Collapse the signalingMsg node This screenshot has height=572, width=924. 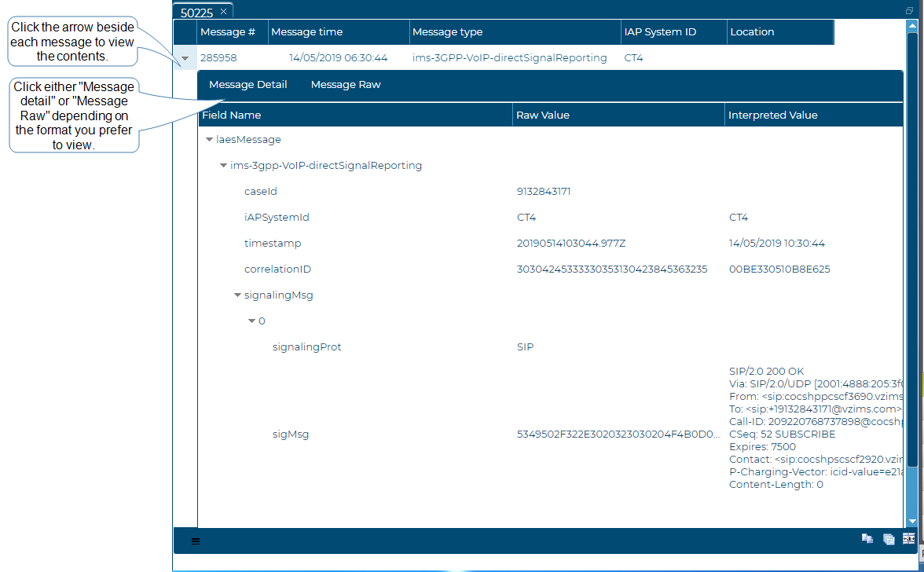pyautogui.click(x=237, y=295)
